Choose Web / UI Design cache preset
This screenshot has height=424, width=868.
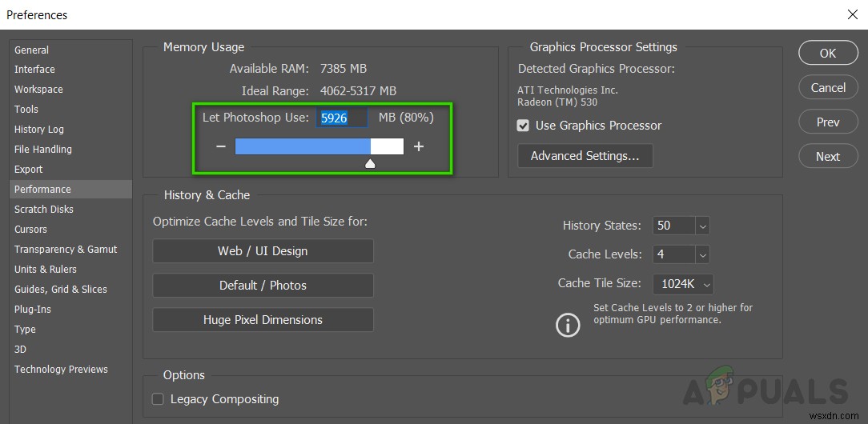[263, 251]
